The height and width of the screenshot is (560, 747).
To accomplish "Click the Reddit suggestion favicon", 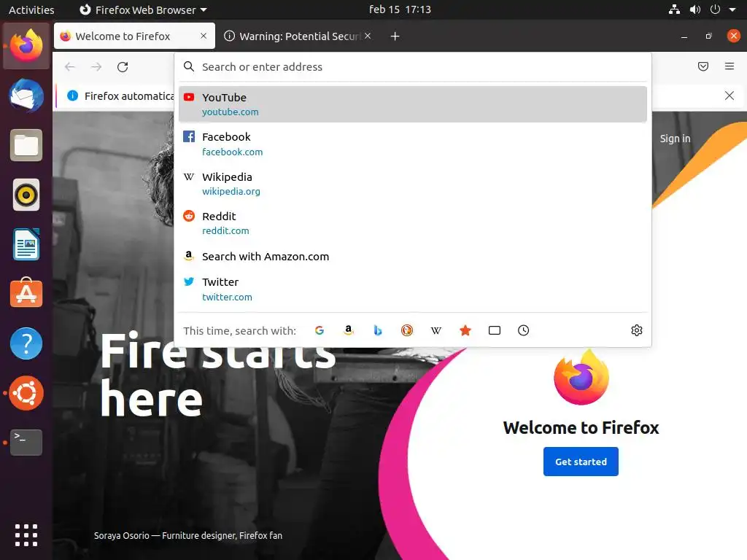I will click(x=189, y=216).
